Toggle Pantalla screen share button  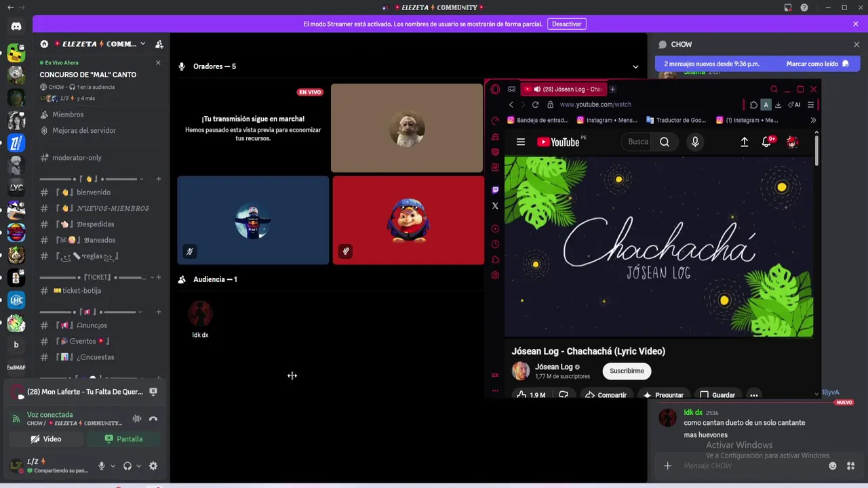(123, 439)
